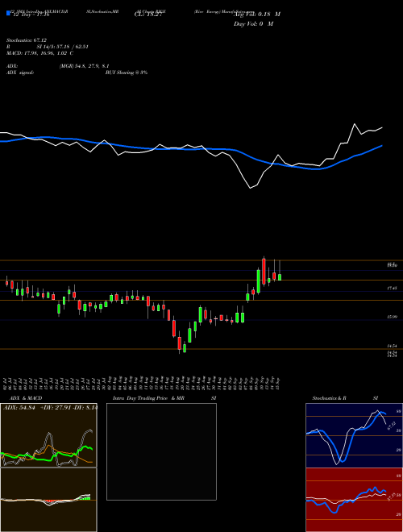
Task: Click the ADX chart with green line
Action: (x=48, y=435)
